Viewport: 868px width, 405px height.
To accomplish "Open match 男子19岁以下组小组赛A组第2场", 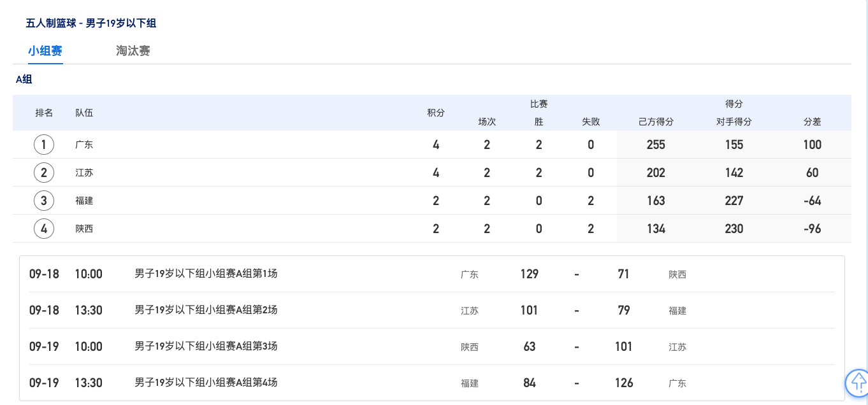I will pos(206,310).
